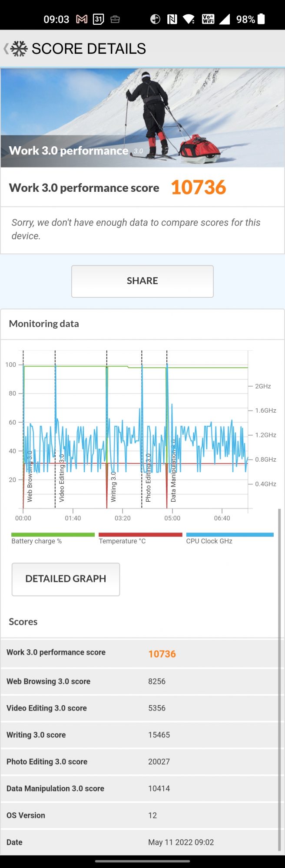Image resolution: width=285 pixels, height=868 pixels.
Task: Tap the battery icon next to 98%
Action: 261,19
